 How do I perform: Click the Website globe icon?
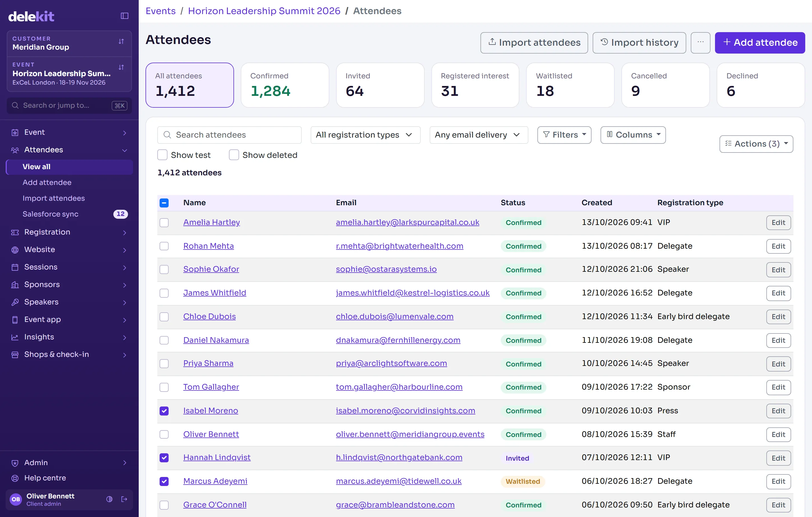15,250
